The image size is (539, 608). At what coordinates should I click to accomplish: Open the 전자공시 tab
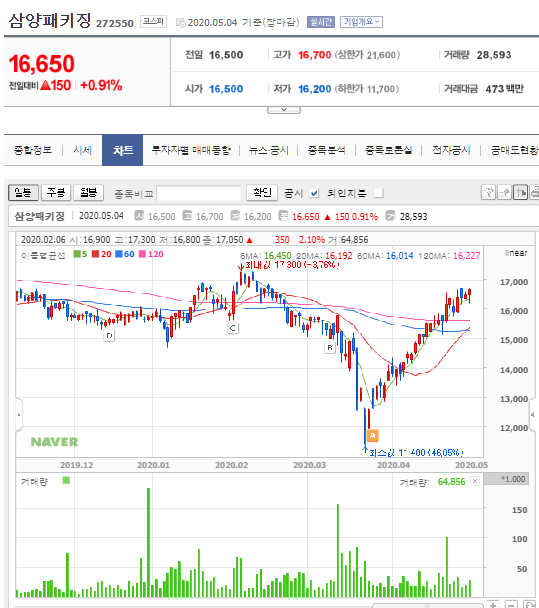(451, 150)
